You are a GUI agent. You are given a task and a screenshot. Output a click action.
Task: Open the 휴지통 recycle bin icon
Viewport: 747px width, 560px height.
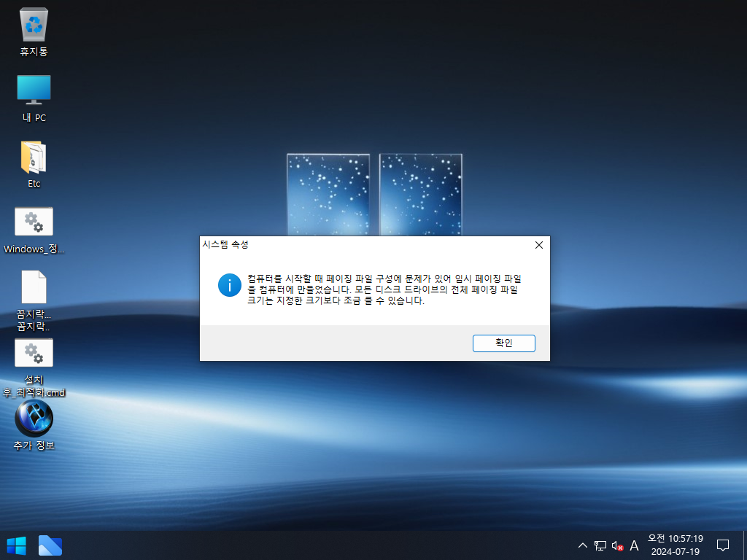[x=34, y=32]
